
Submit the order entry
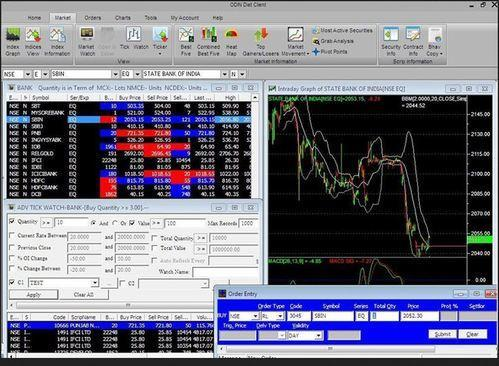point(442,334)
